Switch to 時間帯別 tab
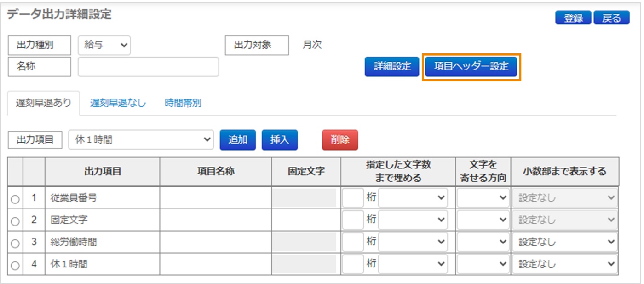Screen dimensions: 644x284 (x=183, y=103)
